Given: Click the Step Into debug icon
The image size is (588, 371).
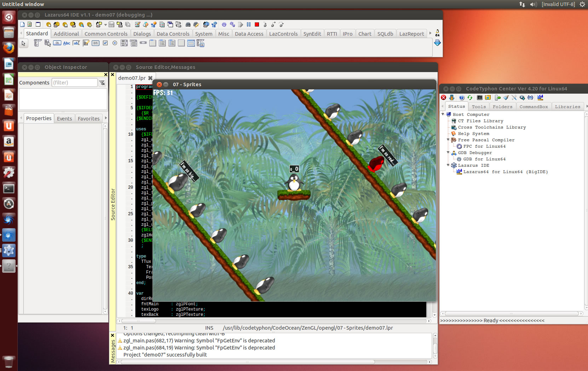Looking at the screenshot, I should point(265,24).
